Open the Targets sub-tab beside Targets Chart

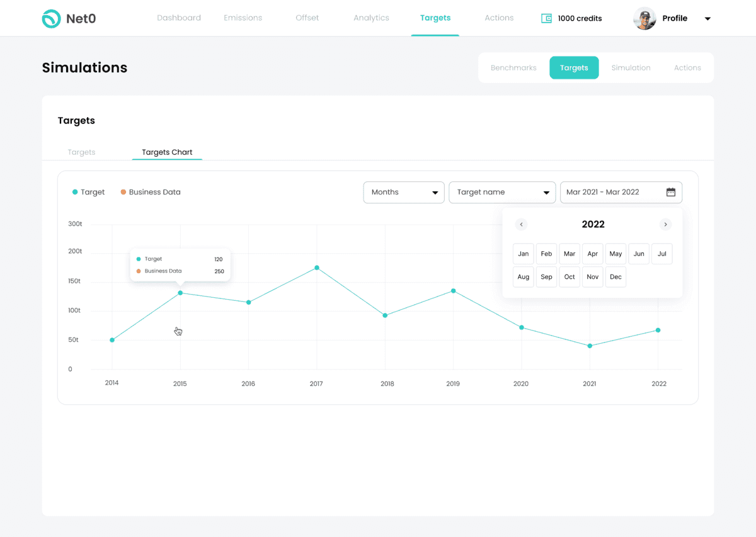tap(81, 152)
